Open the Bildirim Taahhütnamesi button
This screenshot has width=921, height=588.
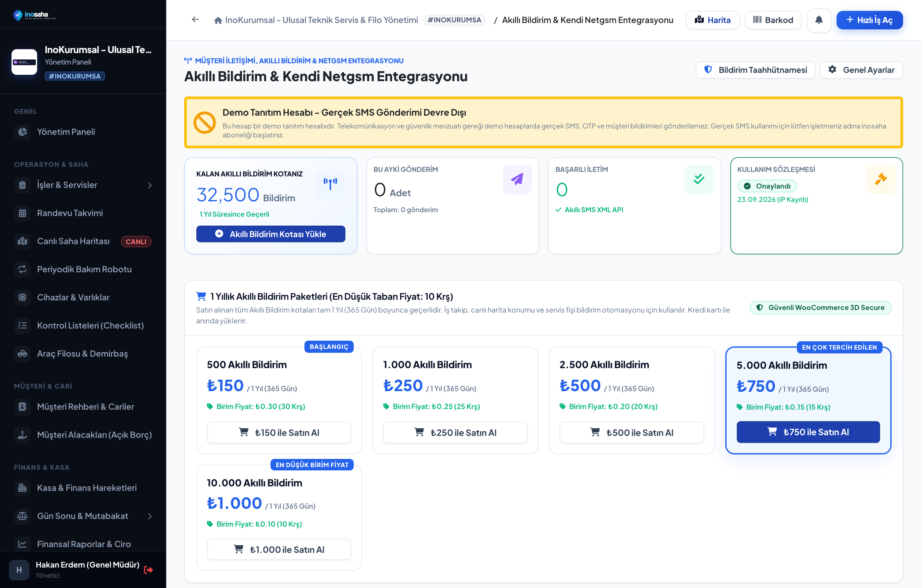755,70
